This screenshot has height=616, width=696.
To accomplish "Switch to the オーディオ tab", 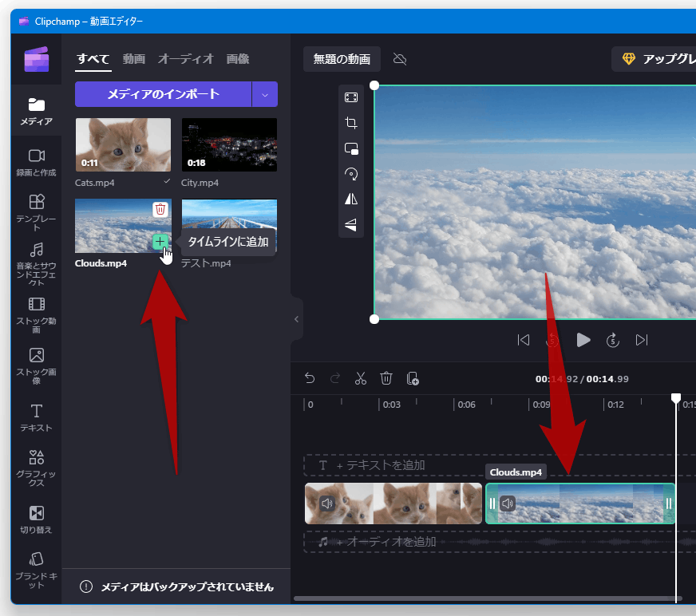I will (185, 59).
